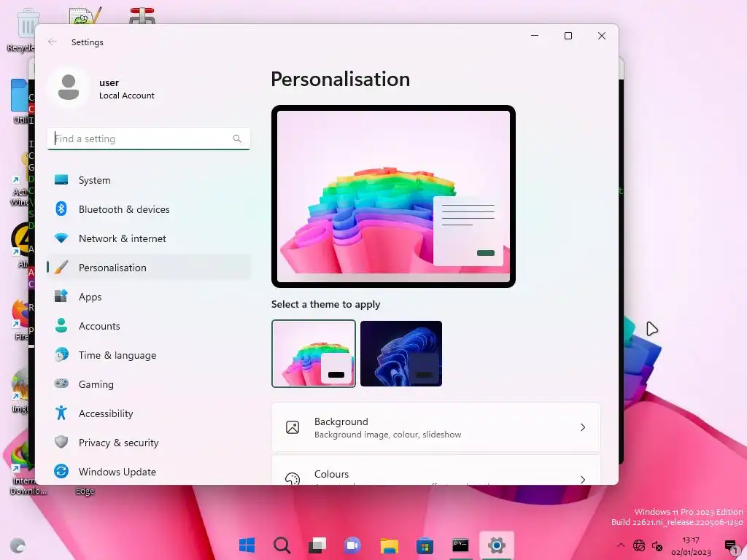Click the Windows Update refresh icon
Image resolution: width=747 pixels, height=560 pixels.
tap(61, 471)
